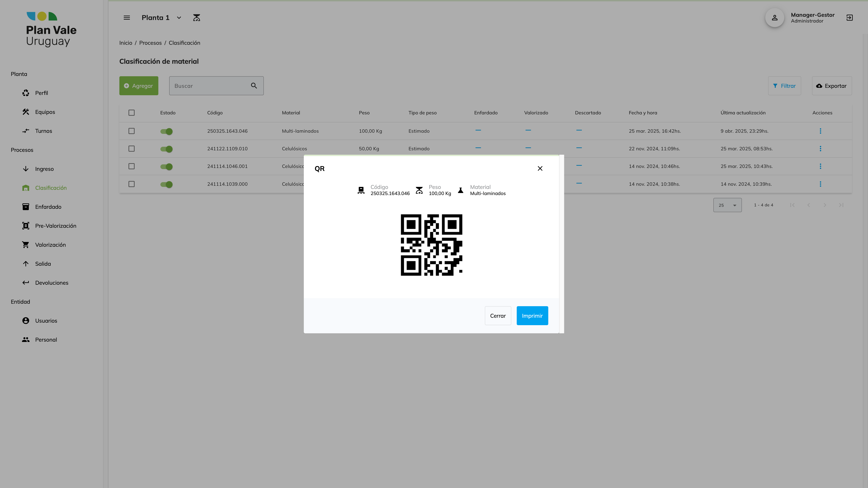Click the Material flask icon in QR dialog
Screen dimensions: 868x488
tap(461, 191)
